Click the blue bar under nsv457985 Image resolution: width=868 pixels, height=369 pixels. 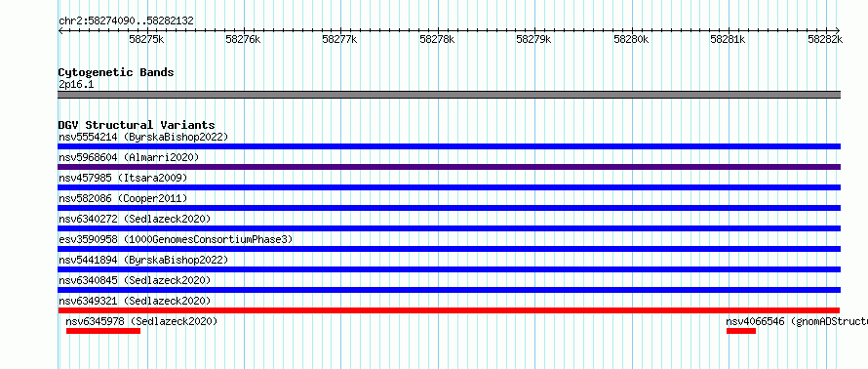(x=449, y=187)
